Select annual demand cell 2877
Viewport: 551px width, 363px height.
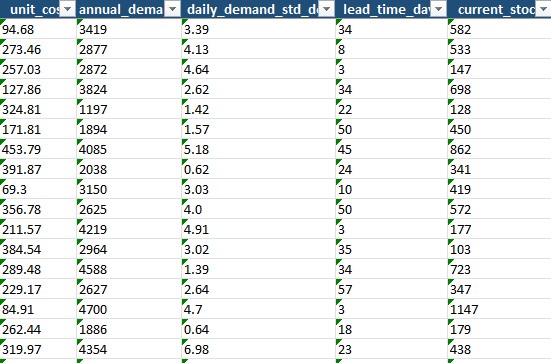pos(129,49)
